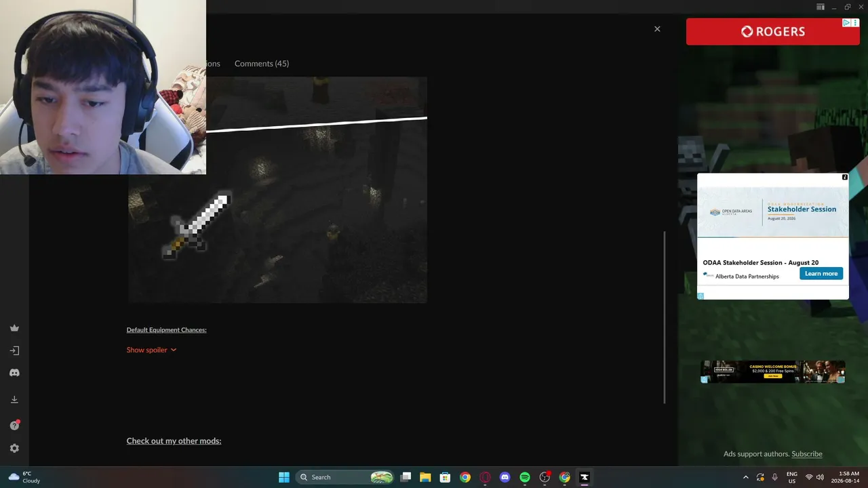The height and width of the screenshot is (488, 868).
Task: Click the Subscribe link below the ads
Action: pos(807,454)
